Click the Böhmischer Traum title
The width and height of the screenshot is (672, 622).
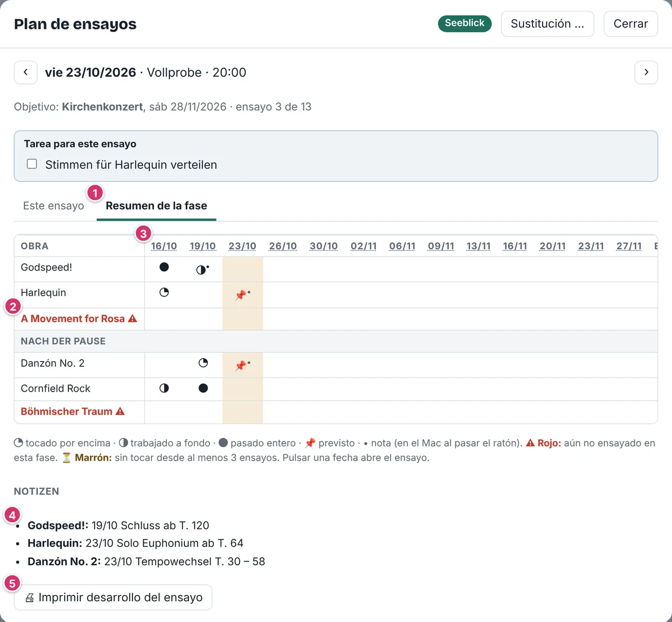tap(67, 411)
